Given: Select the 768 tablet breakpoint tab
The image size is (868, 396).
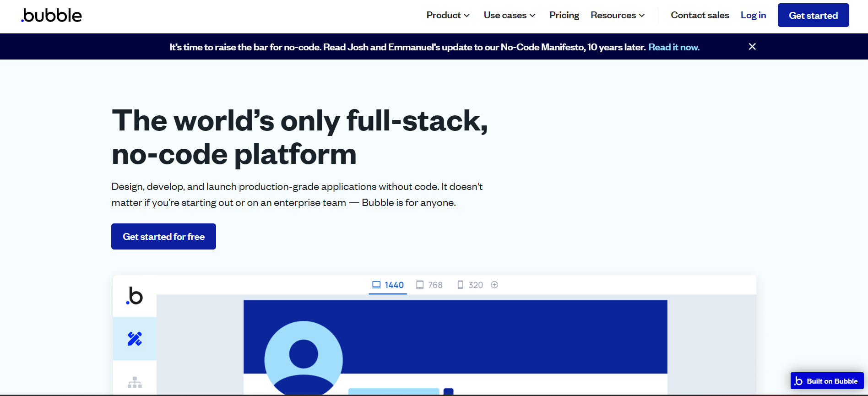Looking at the screenshot, I should [429, 285].
